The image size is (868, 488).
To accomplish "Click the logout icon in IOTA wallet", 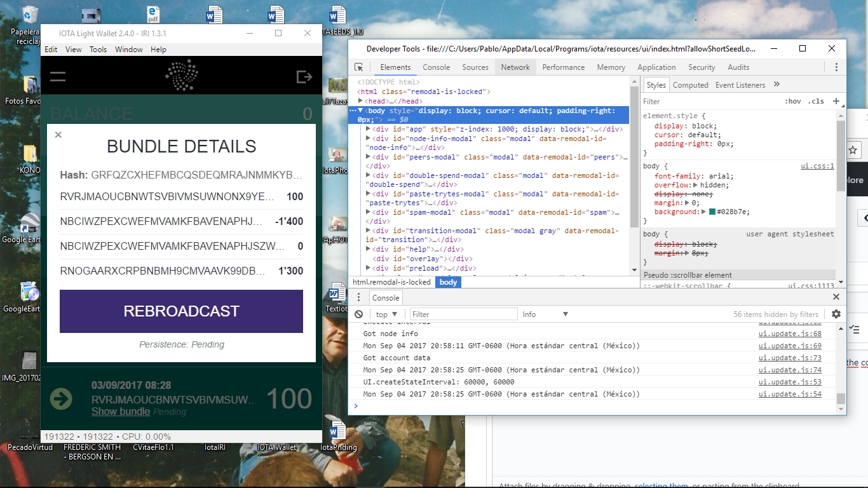I will [x=304, y=76].
